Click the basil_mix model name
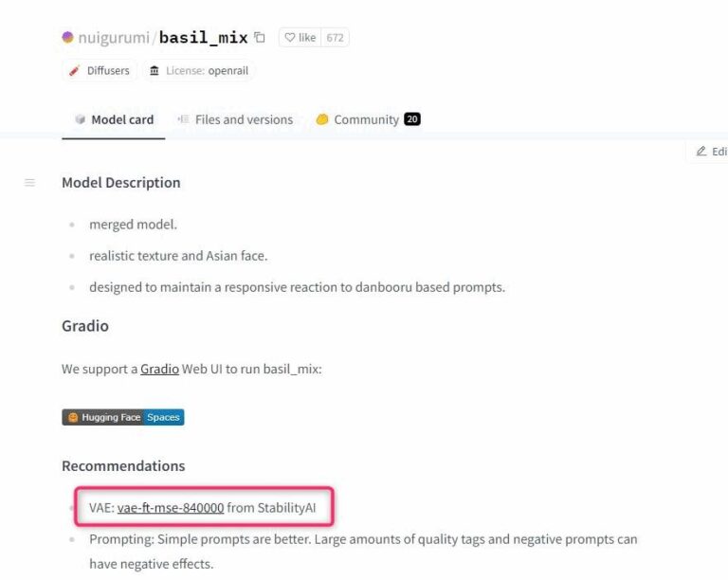The image size is (728, 580). [x=204, y=38]
